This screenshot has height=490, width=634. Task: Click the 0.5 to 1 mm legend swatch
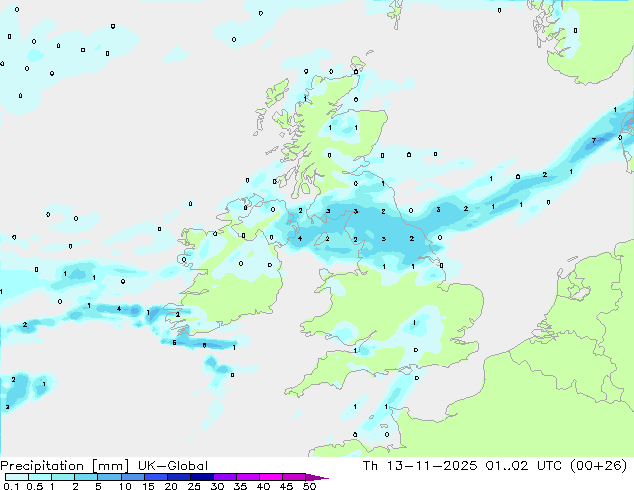40,477
